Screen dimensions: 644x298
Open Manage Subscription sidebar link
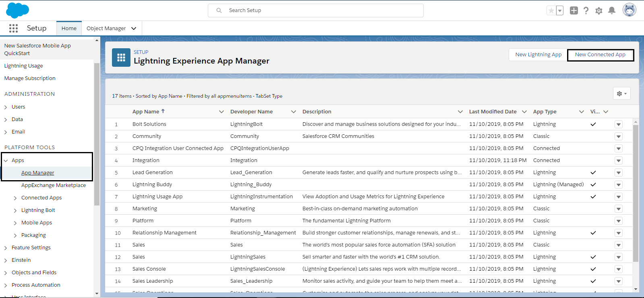30,78
